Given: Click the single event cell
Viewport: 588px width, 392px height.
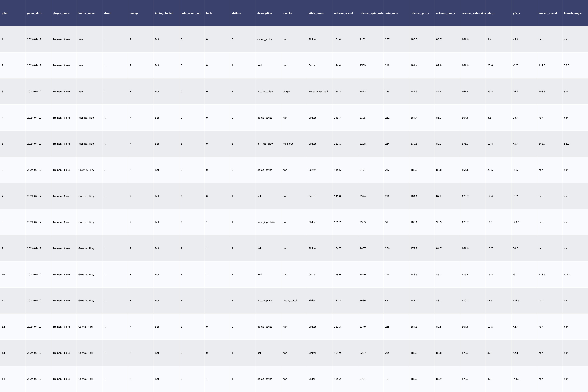Looking at the screenshot, I should (x=286, y=92).
